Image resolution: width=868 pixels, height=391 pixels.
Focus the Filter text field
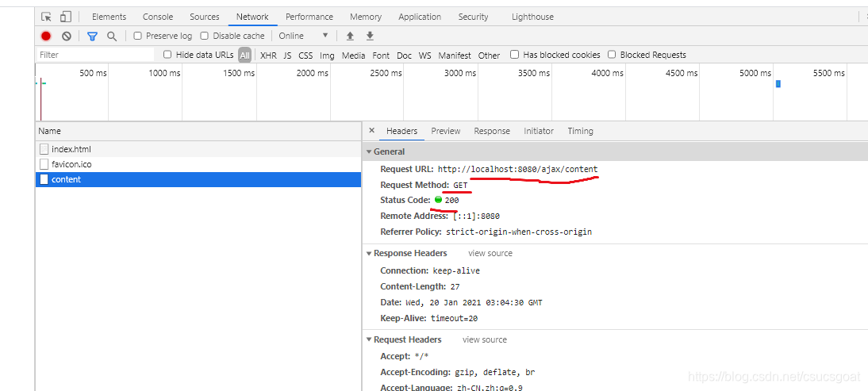click(x=95, y=55)
